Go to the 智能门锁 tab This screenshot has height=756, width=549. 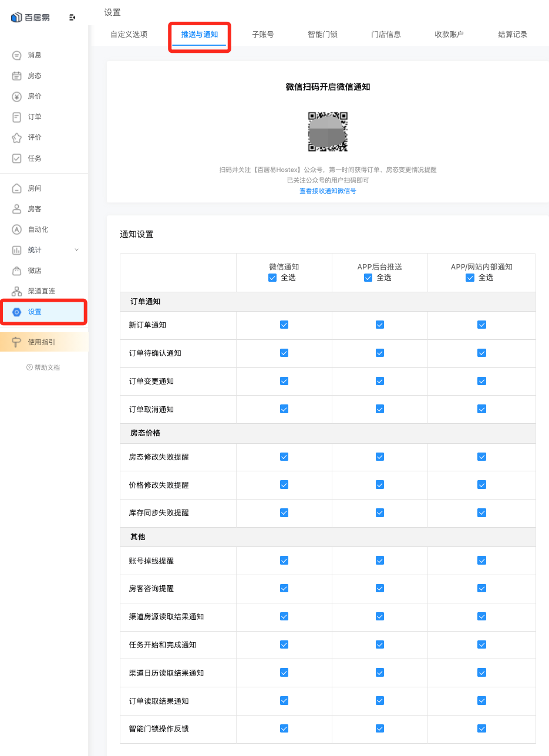click(x=322, y=35)
